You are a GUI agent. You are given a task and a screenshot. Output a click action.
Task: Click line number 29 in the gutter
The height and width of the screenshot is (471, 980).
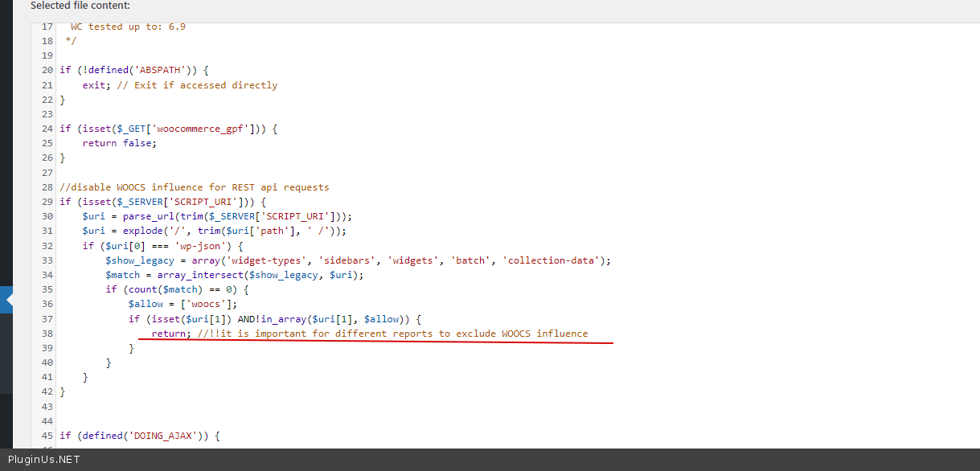click(x=47, y=202)
